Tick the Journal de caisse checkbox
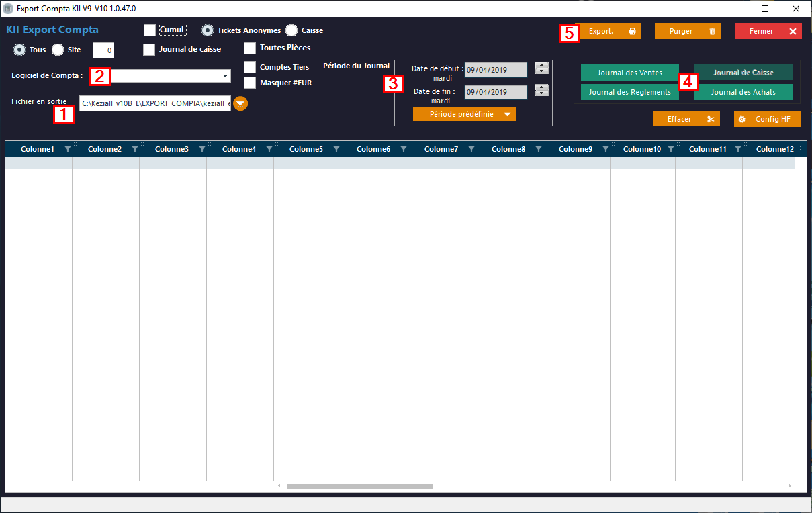Image resolution: width=812 pixels, height=513 pixels. [149, 49]
